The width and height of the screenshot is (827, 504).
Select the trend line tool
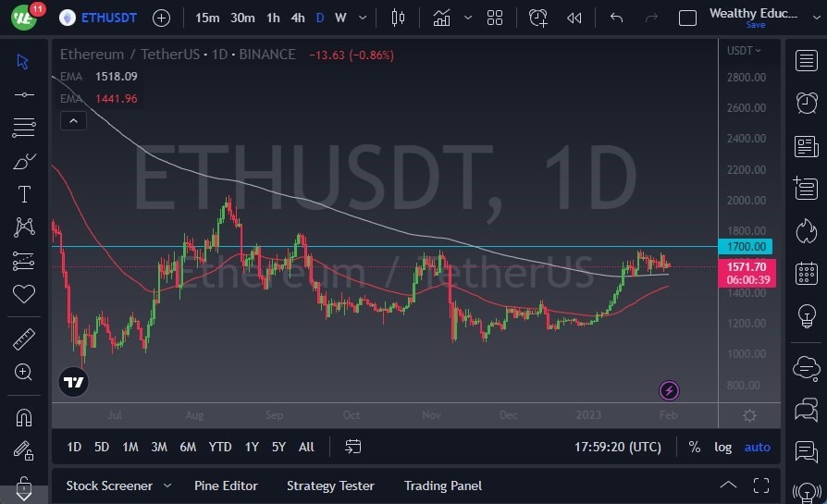click(24, 95)
